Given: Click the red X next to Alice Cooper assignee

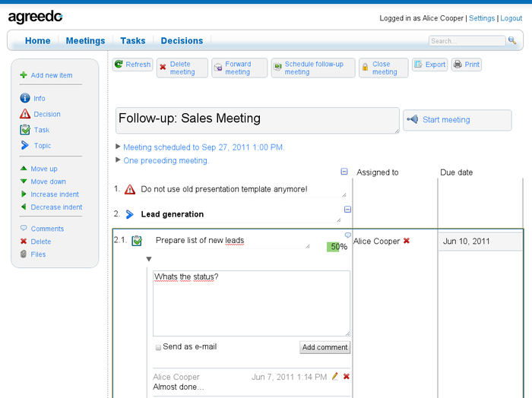Looking at the screenshot, I should (407, 242).
